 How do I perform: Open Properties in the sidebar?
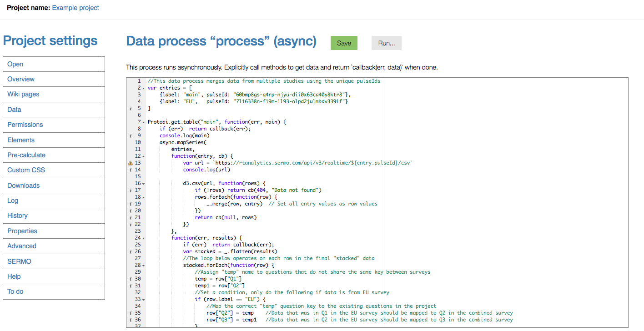[54, 231]
